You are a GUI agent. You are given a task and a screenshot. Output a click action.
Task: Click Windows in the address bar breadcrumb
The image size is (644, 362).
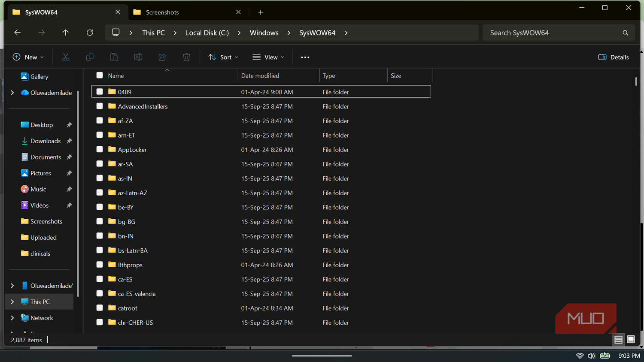point(264,33)
